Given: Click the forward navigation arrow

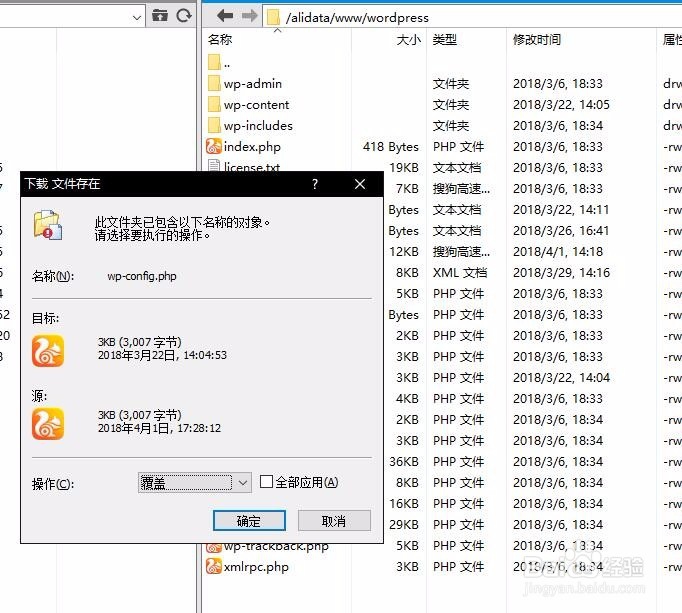Looking at the screenshot, I should (x=249, y=17).
